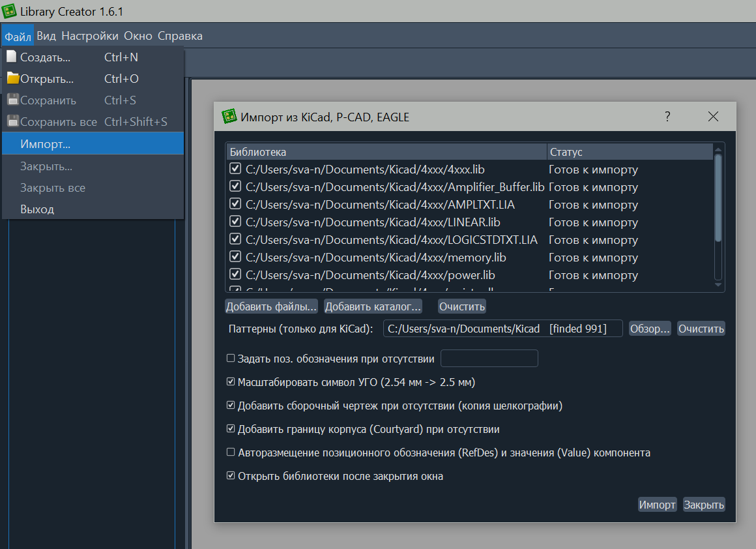Toggle the Courtyard boundary checkbox
Viewport: 756px width, 549px height.
[231, 429]
